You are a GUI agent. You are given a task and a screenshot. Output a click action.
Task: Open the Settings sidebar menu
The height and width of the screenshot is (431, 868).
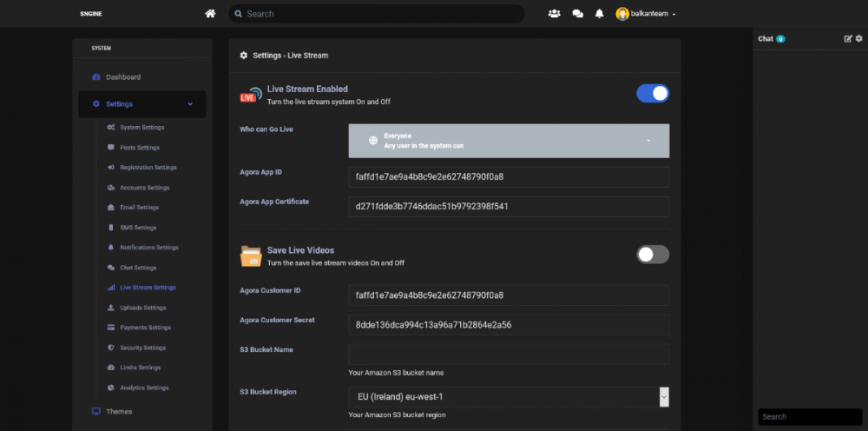(x=142, y=104)
